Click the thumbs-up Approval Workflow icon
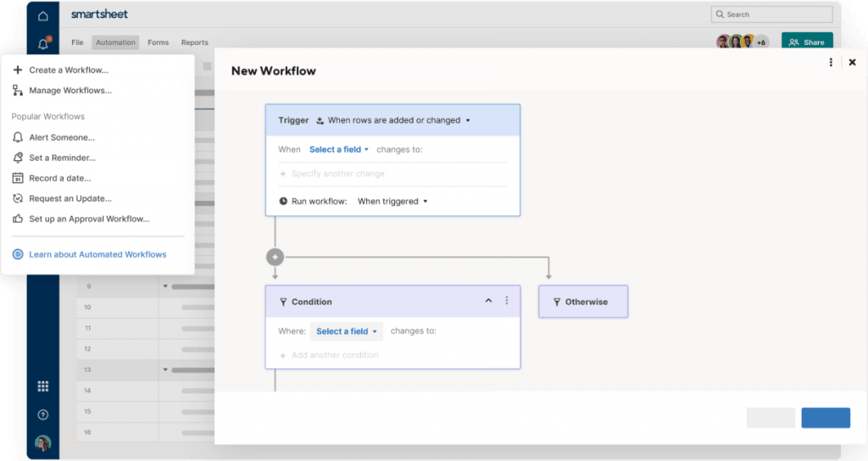Screen dimensions: 868x461 (x=18, y=219)
